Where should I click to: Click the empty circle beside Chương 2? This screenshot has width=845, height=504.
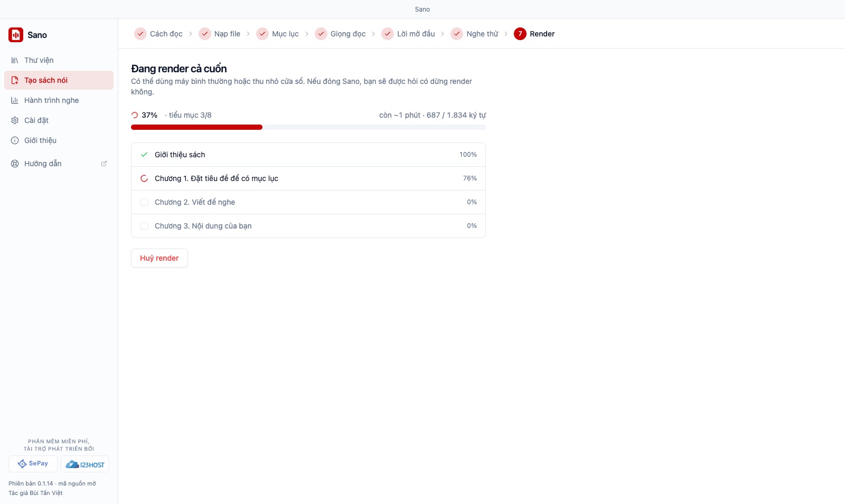pyautogui.click(x=144, y=202)
